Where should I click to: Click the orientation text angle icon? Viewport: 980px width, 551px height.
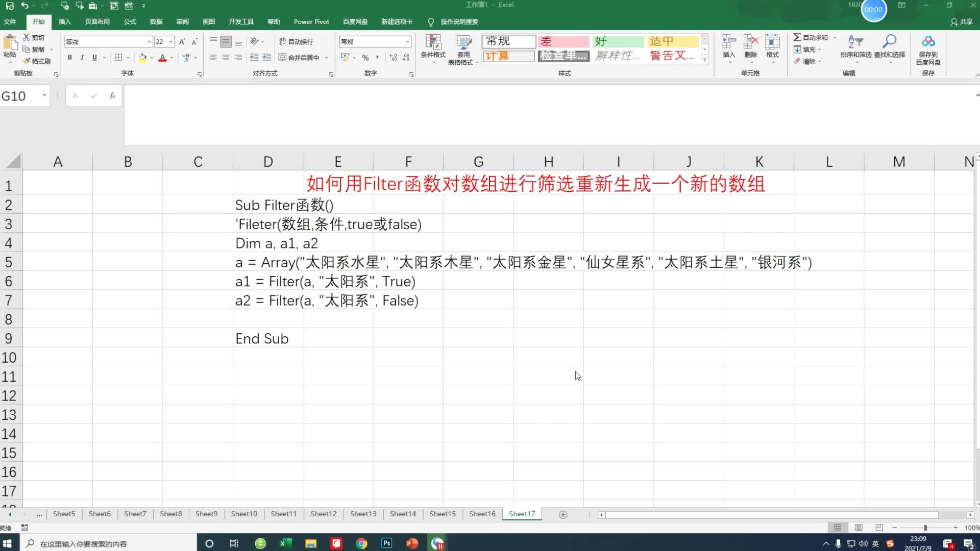point(255,41)
